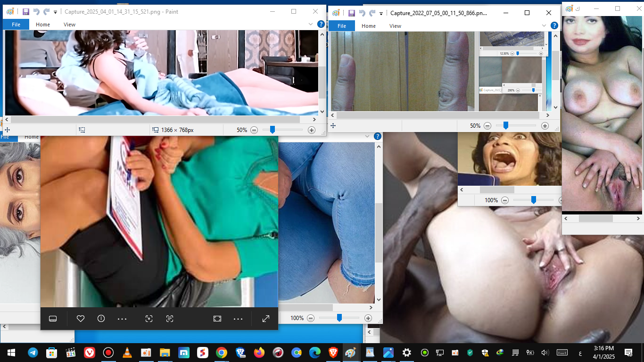Toggle filmstrip view in photo viewer toolbar

pos(53,319)
